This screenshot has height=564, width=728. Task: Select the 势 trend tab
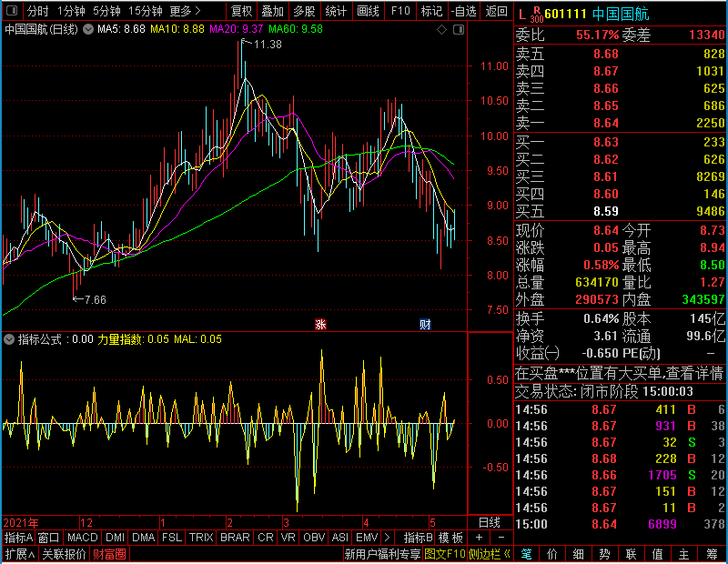tap(604, 554)
